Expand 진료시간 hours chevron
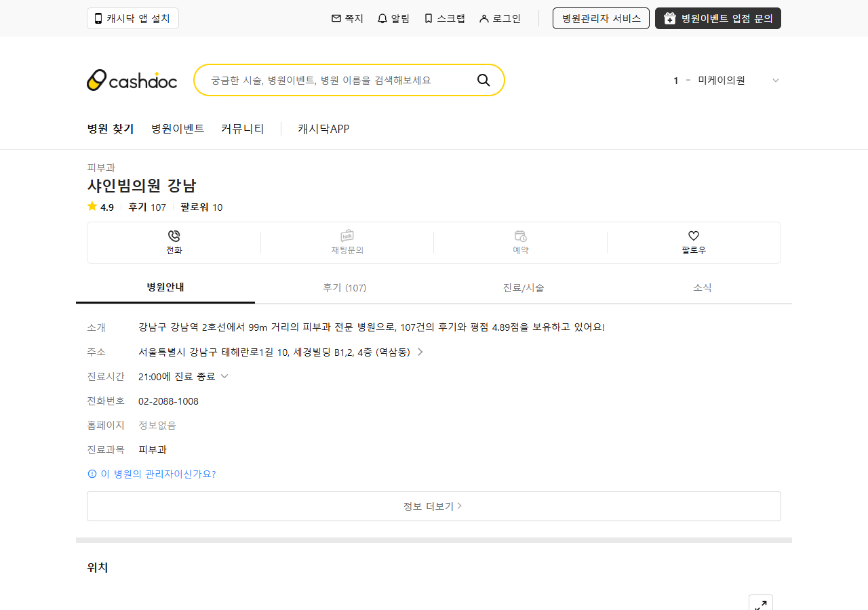The width and height of the screenshot is (868, 610). coord(224,376)
